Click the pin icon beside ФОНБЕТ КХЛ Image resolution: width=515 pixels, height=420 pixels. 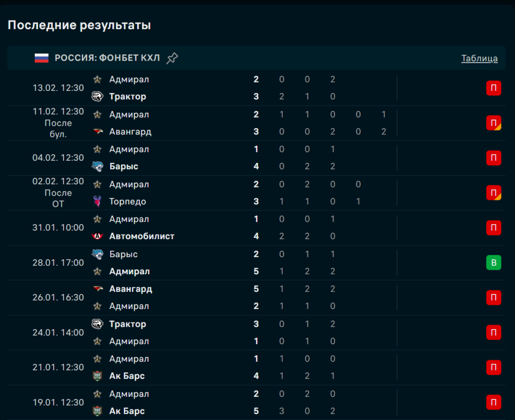[x=172, y=58]
